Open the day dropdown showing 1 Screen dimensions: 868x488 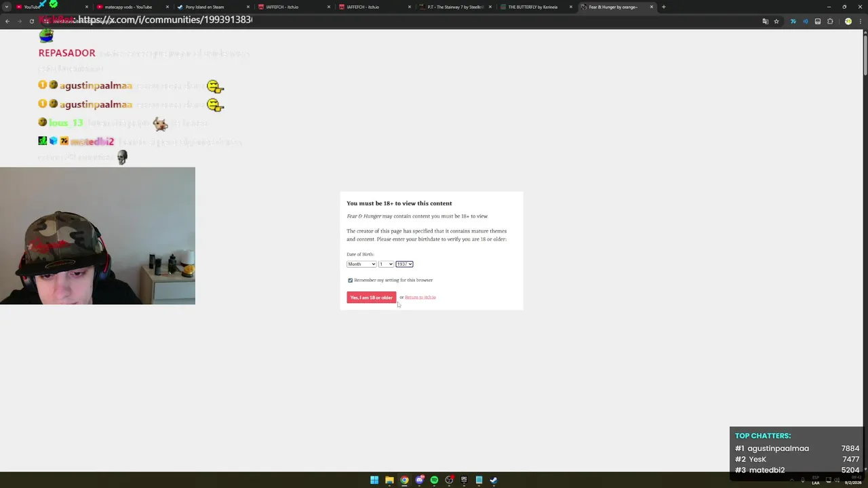point(386,264)
